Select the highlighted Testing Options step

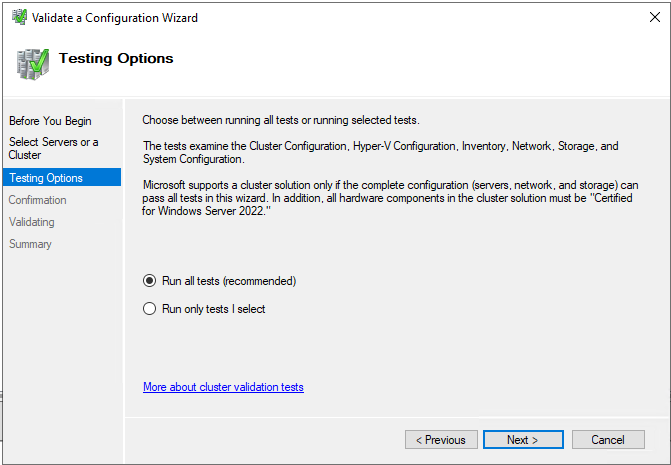click(62, 178)
